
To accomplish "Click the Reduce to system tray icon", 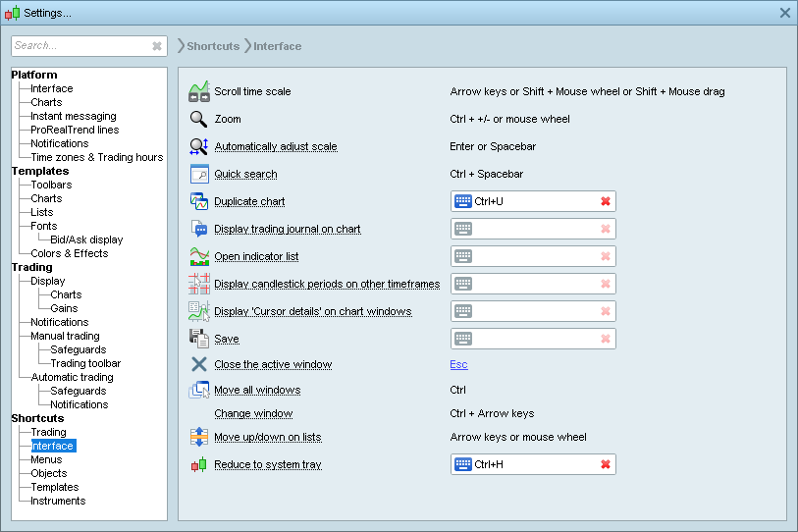I will [199, 464].
